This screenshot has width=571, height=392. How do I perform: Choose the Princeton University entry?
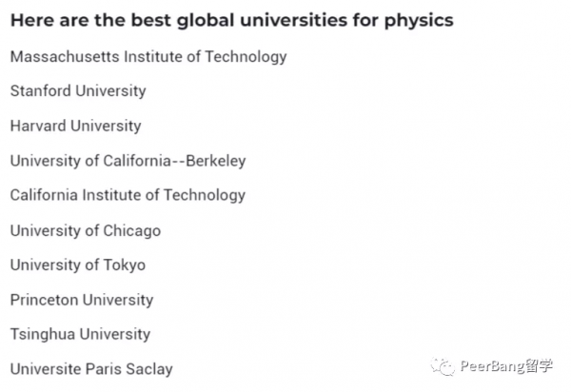[82, 300]
